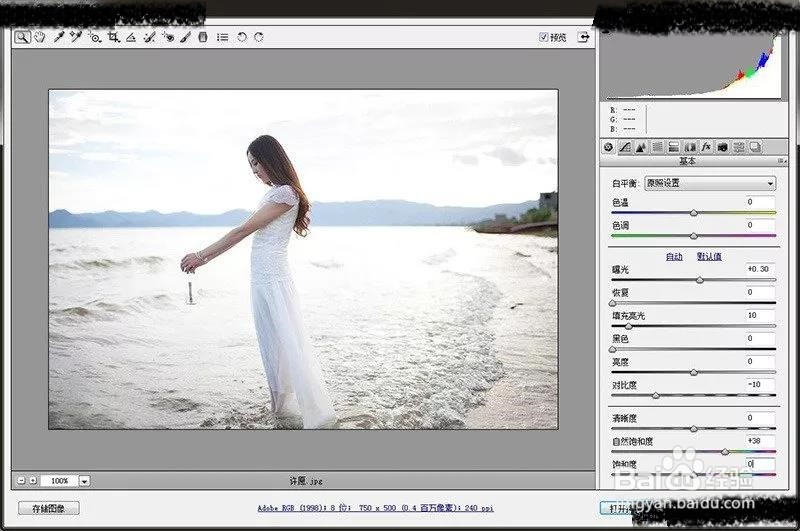Select the Targeted Adjustment tool
Screen dimensions: 800x531
pyautogui.click(x=95, y=37)
